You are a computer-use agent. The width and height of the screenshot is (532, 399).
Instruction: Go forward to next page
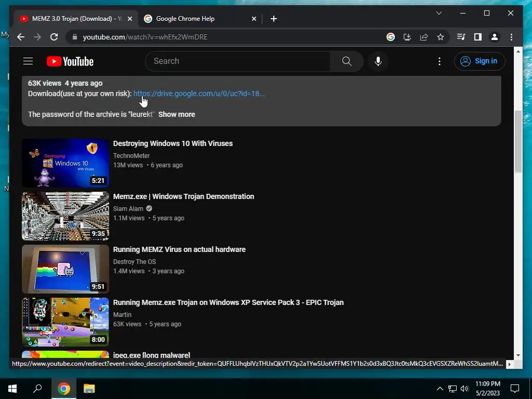(x=37, y=37)
